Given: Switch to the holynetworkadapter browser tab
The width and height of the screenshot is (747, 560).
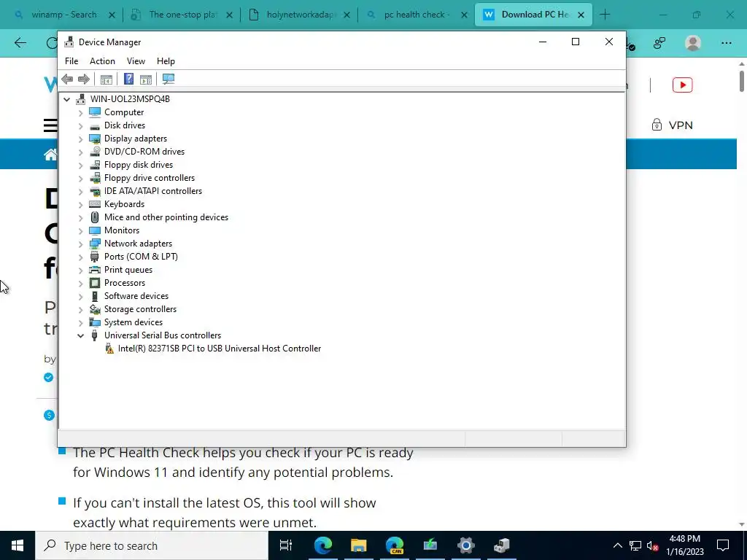Looking at the screenshot, I should click(x=299, y=15).
